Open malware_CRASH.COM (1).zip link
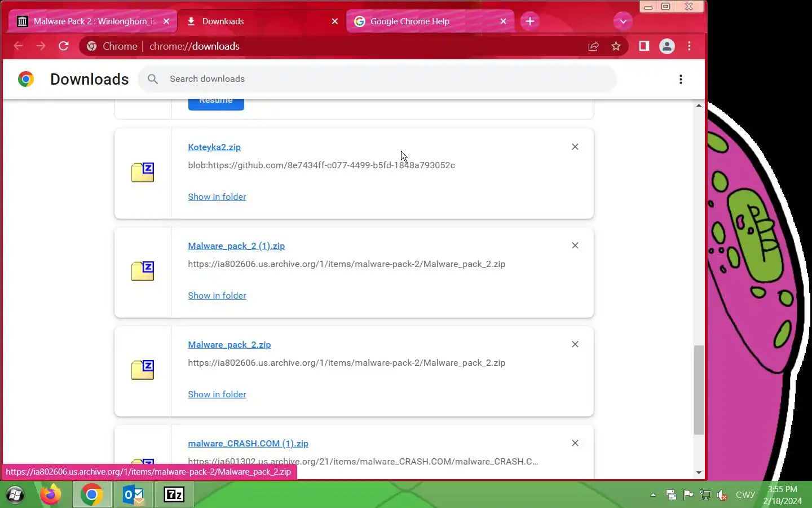 (x=248, y=443)
